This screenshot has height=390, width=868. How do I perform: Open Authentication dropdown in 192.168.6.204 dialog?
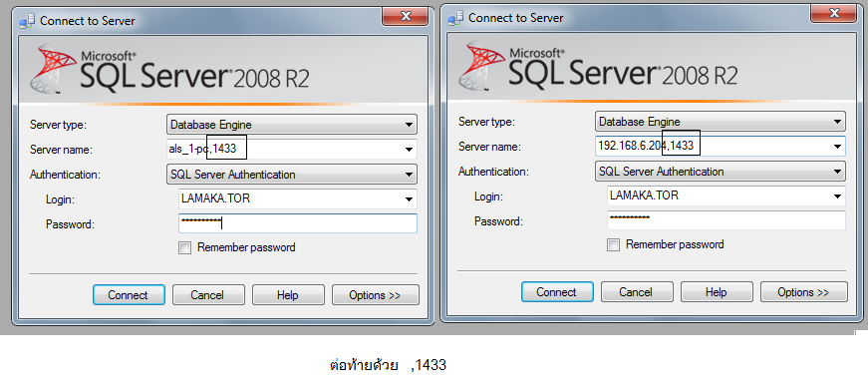point(721,172)
